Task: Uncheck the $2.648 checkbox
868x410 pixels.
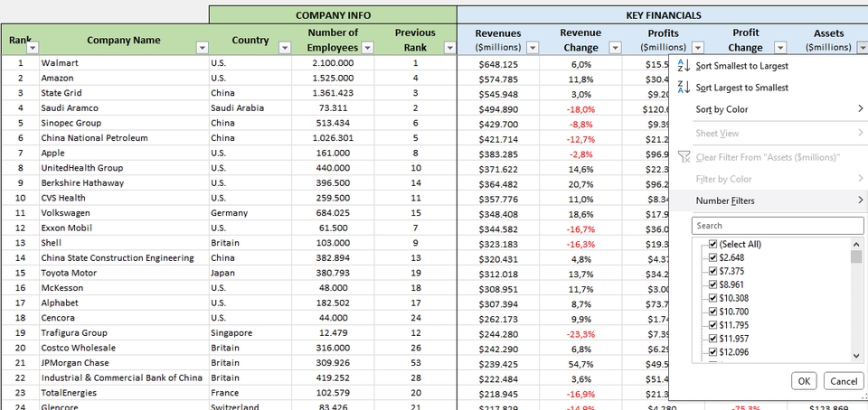Action: 713,257
